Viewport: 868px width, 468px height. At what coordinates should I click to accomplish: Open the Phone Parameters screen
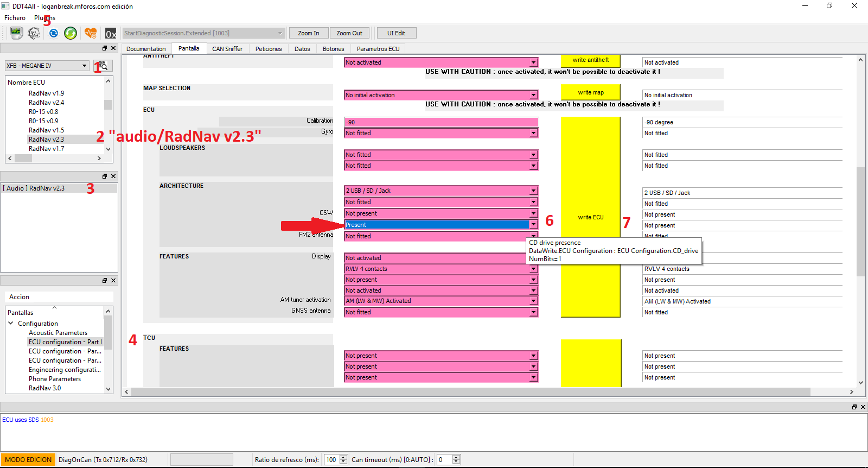click(55, 379)
